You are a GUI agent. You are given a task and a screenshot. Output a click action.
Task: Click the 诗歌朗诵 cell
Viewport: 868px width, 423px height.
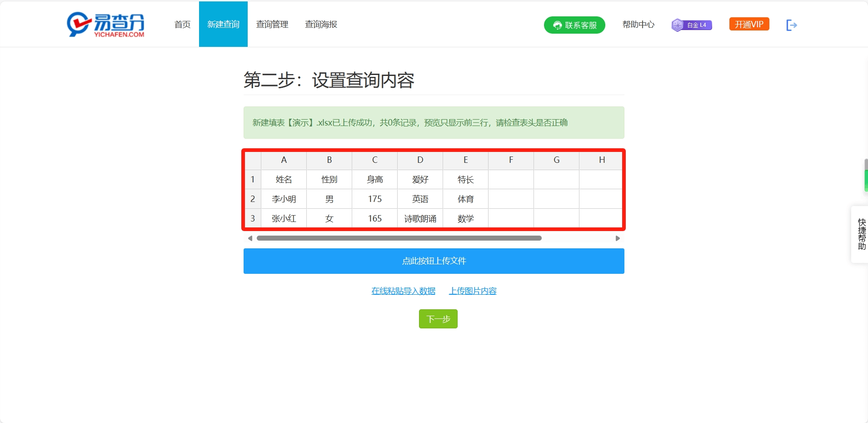pyautogui.click(x=420, y=219)
